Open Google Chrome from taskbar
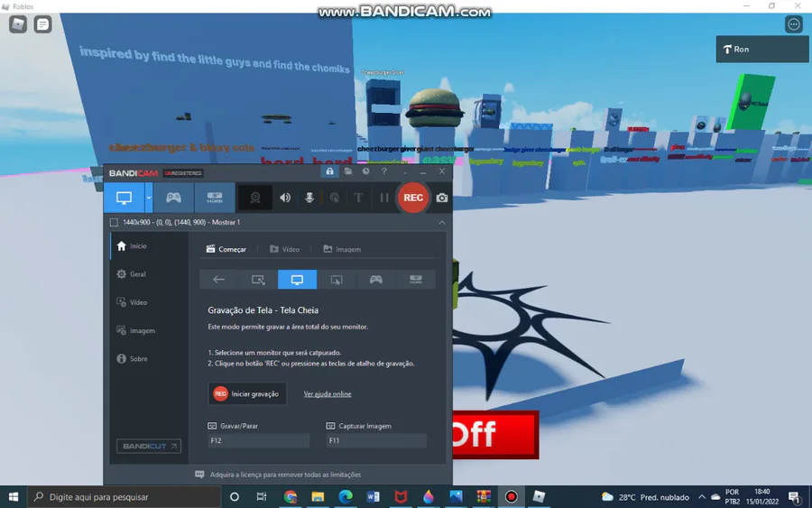Viewport: 812px width, 508px height. pos(291,497)
